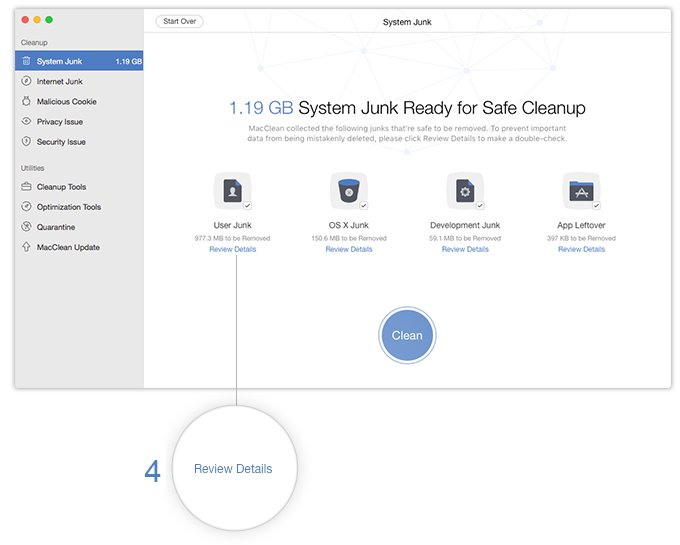
Task: Open Optimization Tools under Utilities
Action: pos(69,207)
